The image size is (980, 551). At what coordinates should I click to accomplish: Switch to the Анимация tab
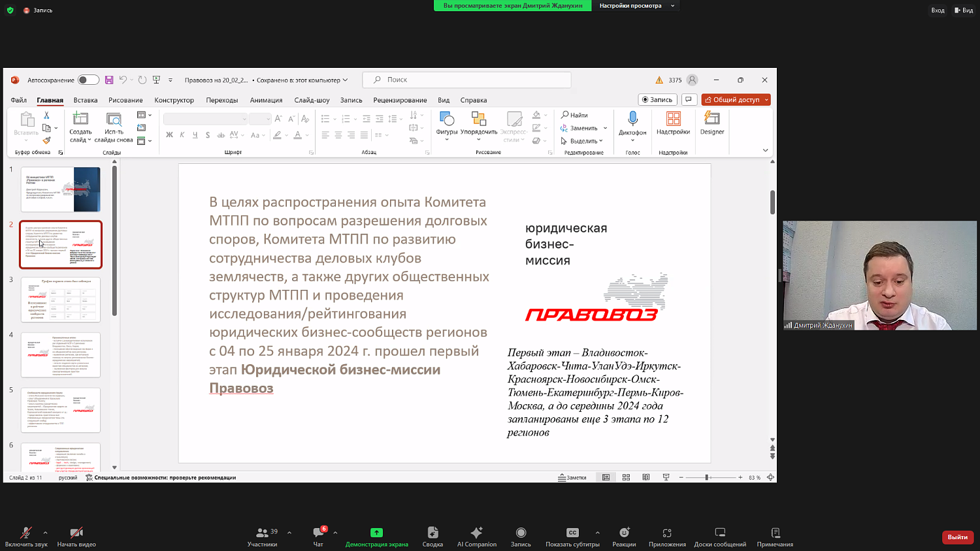pyautogui.click(x=266, y=100)
